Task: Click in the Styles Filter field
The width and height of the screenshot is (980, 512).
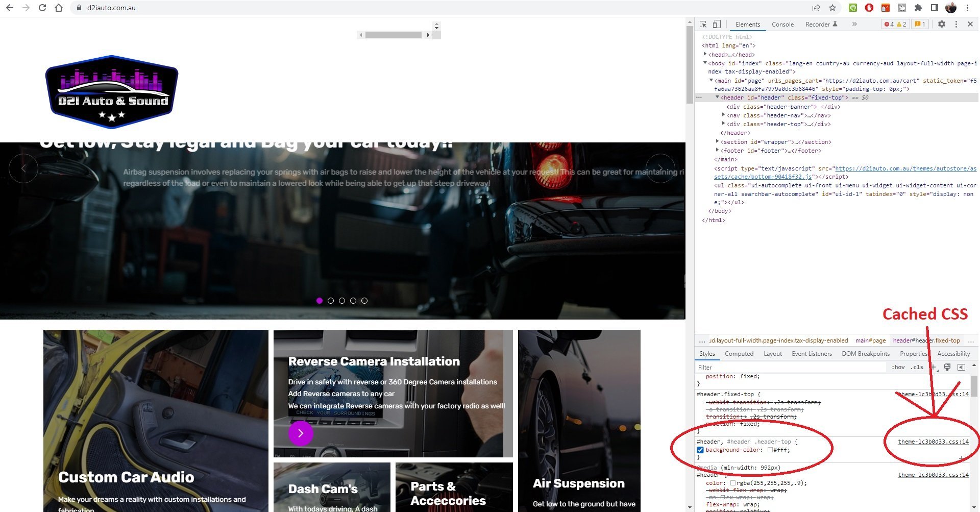Action: [x=791, y=367]
